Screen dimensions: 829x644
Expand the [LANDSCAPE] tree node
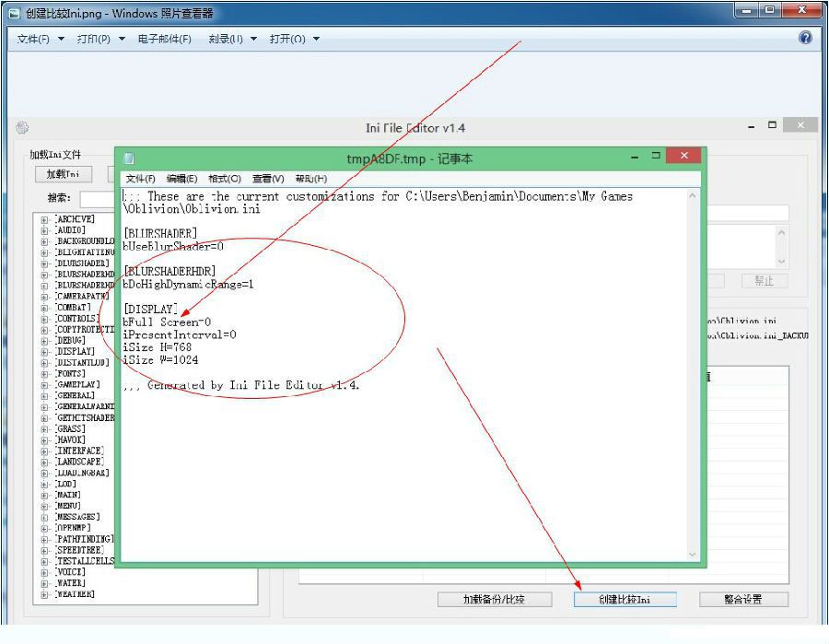tap(44, 463)
